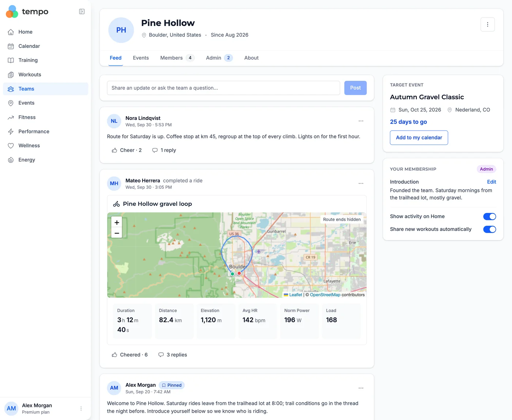Open the About tab
Screen dimensions: 512x420
(x=251, y=58)
